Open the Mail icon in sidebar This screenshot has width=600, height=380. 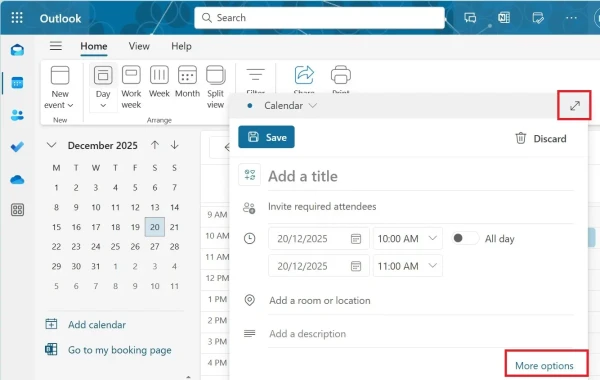[x=17, y=50]
